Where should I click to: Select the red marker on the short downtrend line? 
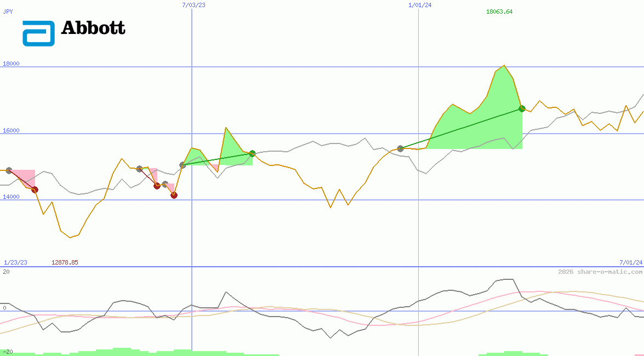pyautogui.click(x=157, y=185)
